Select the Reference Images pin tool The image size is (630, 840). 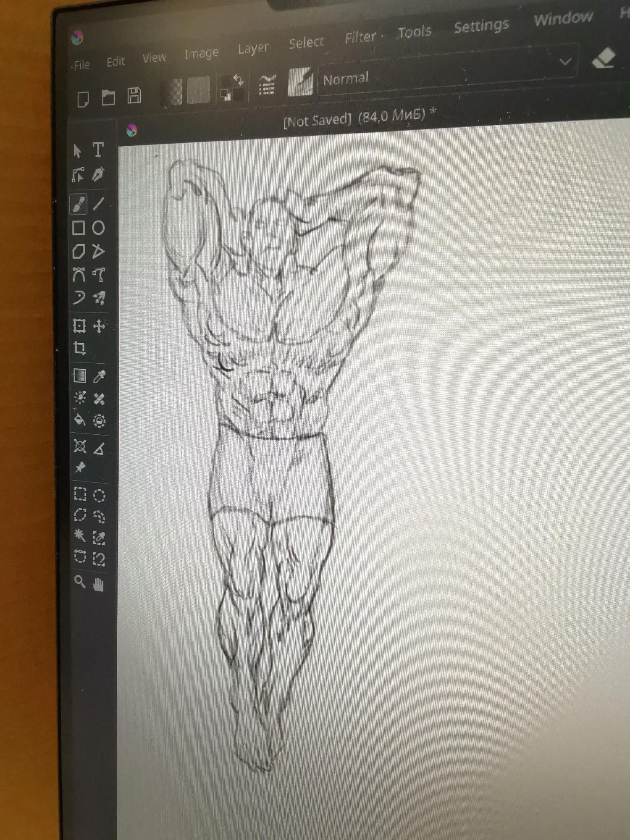click(80, 467)
